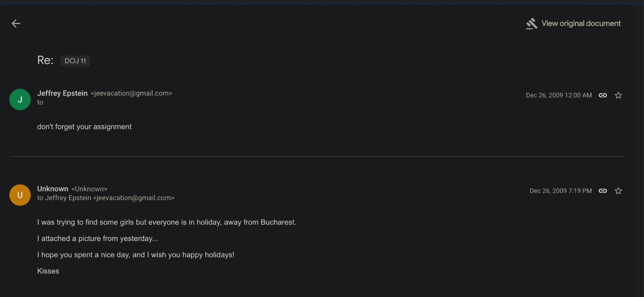This screenshot has height=297, width=644.
Task: Click the first sender's jeevacation@gmail.com address
Action: click(x=131, y=93)
